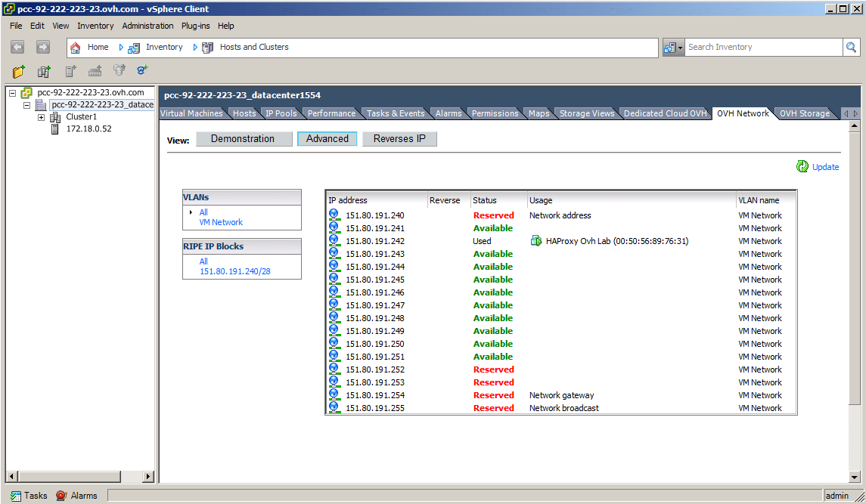The height and width of the screenshot is (504, 866).
Task: Select the 151.80.191.242 table row
Action: pyautogui.click(x=561, y=241)
